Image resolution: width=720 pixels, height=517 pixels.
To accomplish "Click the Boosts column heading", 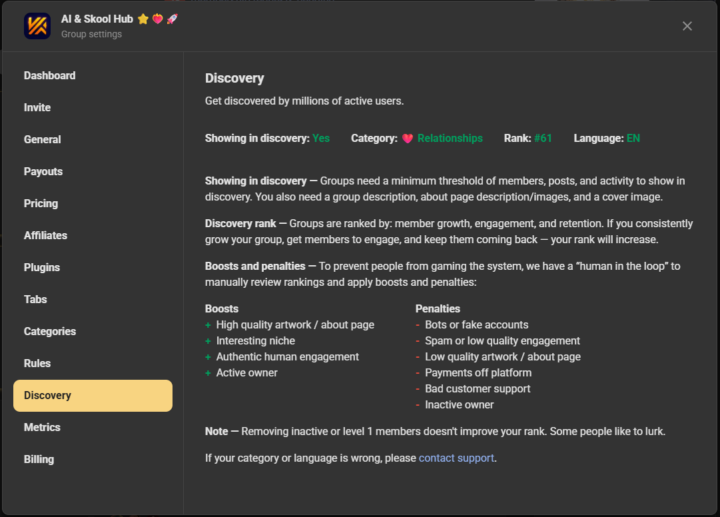I will [222, 309].
